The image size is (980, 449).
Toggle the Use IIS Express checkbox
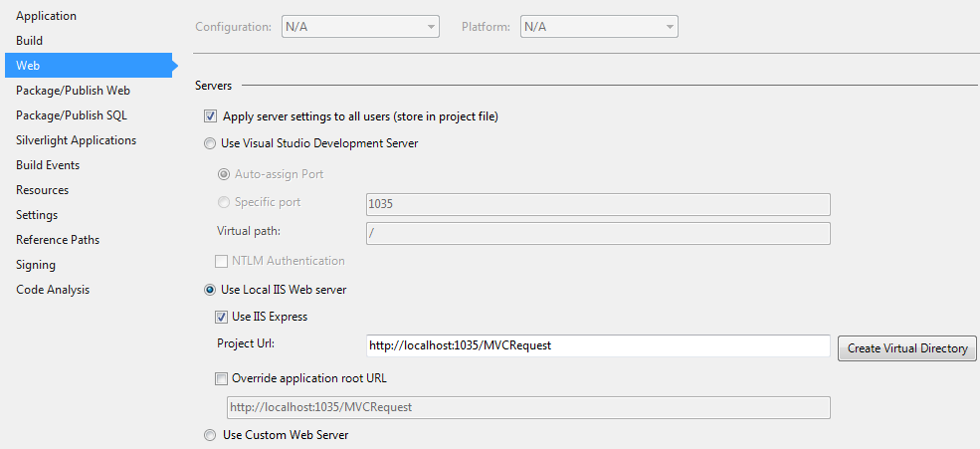[221, 317]
